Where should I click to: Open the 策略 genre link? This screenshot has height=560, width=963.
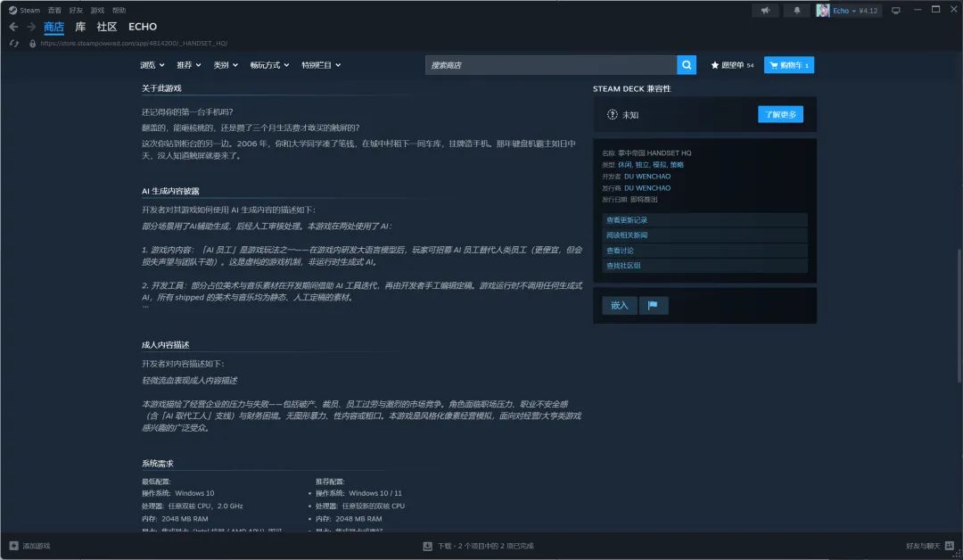click(x=677, y=165)
